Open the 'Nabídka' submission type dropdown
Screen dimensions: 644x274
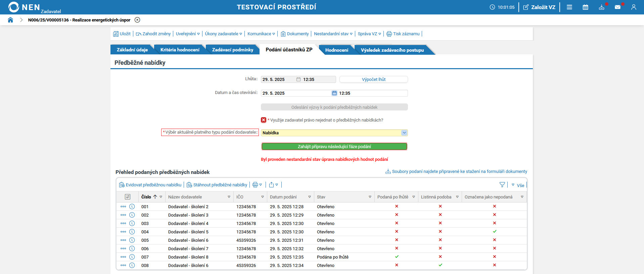point(404,133)
